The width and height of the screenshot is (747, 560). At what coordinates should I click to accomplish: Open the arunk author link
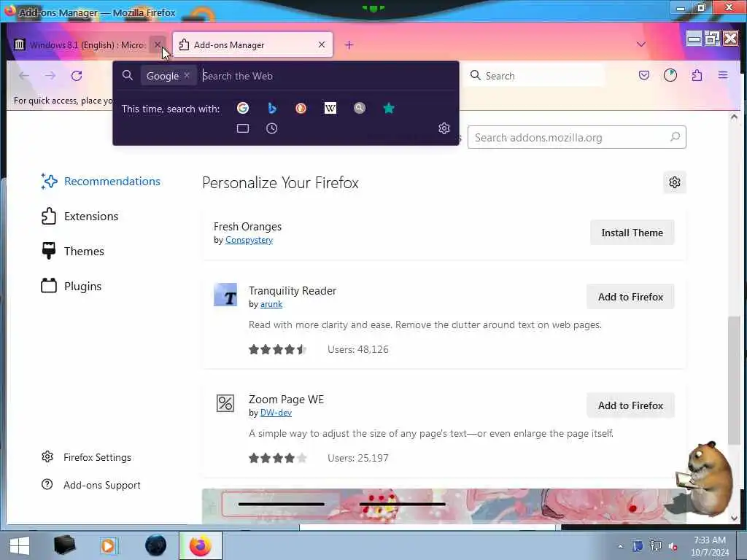coord(271,304)
